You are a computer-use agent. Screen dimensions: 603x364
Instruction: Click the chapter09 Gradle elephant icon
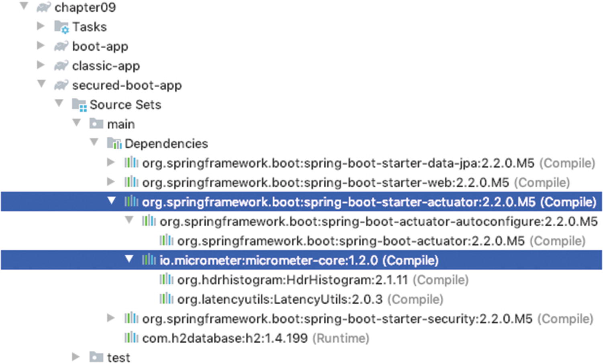(x=43, y=7)
